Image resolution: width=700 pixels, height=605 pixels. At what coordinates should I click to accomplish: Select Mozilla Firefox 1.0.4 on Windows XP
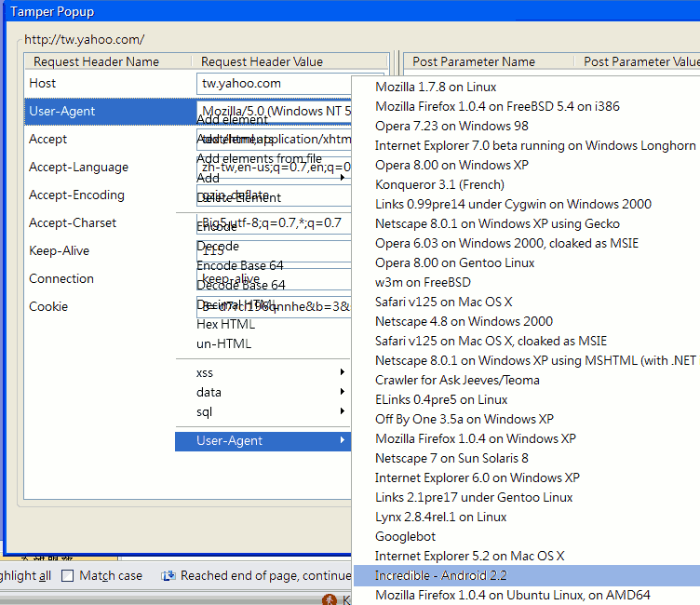(x=476, y=439)
